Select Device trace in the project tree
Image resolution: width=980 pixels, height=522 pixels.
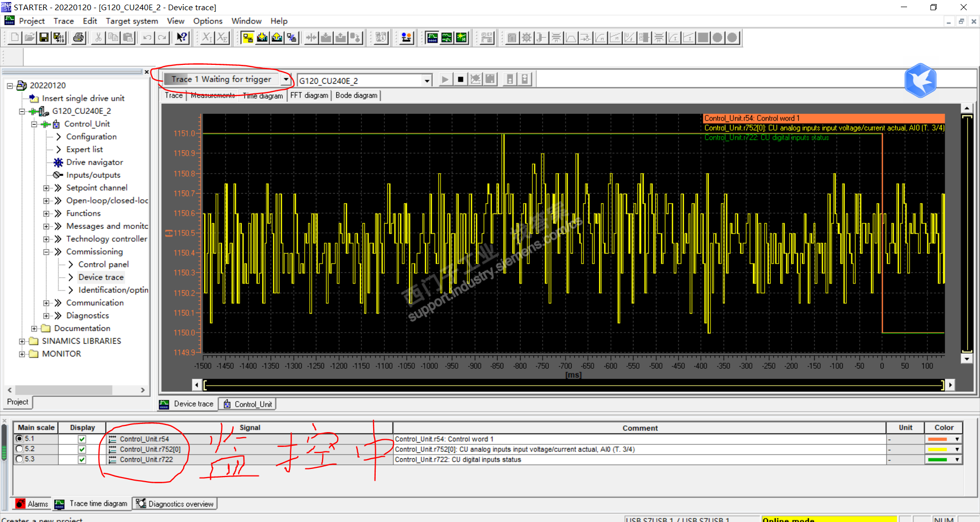(101, 277)
